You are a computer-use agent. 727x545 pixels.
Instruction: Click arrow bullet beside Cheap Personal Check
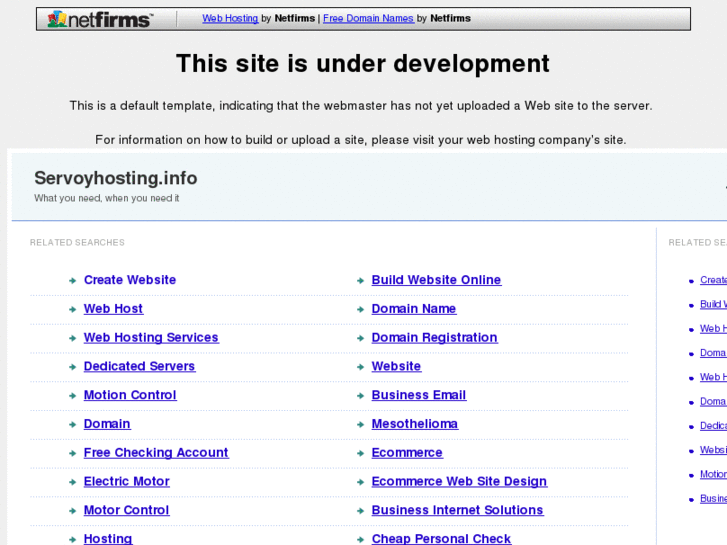360,539
